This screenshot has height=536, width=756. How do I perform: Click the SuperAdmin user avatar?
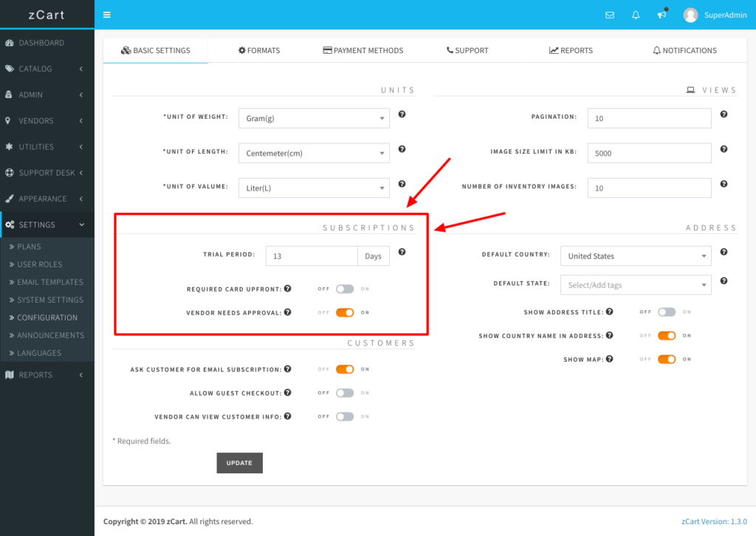pyautogui.click(x=690, y=15)
